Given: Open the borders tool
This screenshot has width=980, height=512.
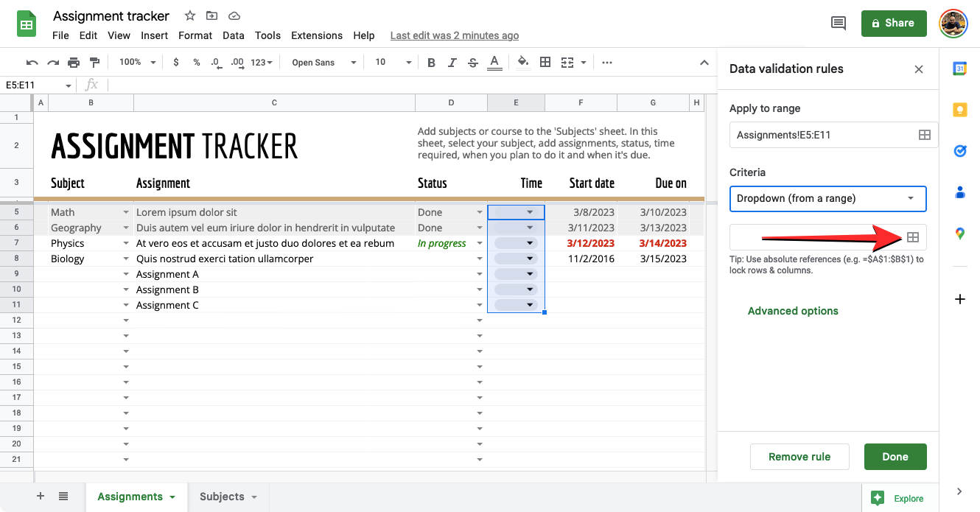Looking at the screenshot, I should [x=545, y=63].
